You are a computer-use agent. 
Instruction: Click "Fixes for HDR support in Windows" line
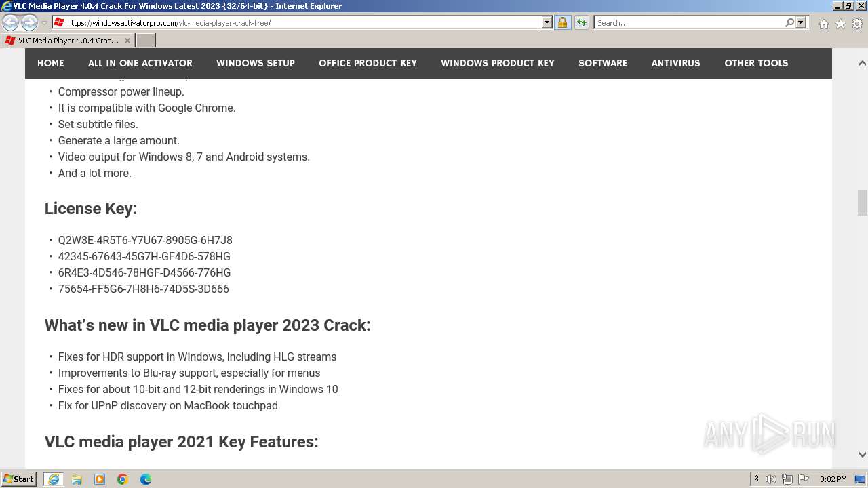click(197, 357)
